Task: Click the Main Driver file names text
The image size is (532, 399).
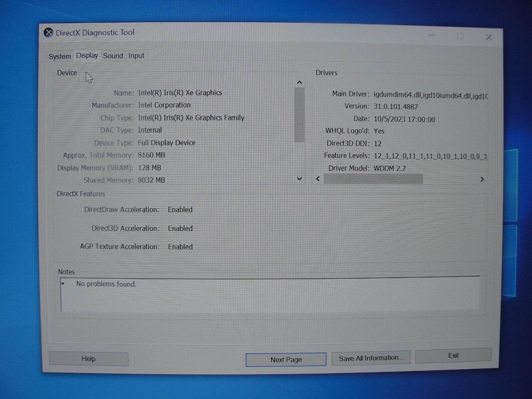Action: (430, 95)
